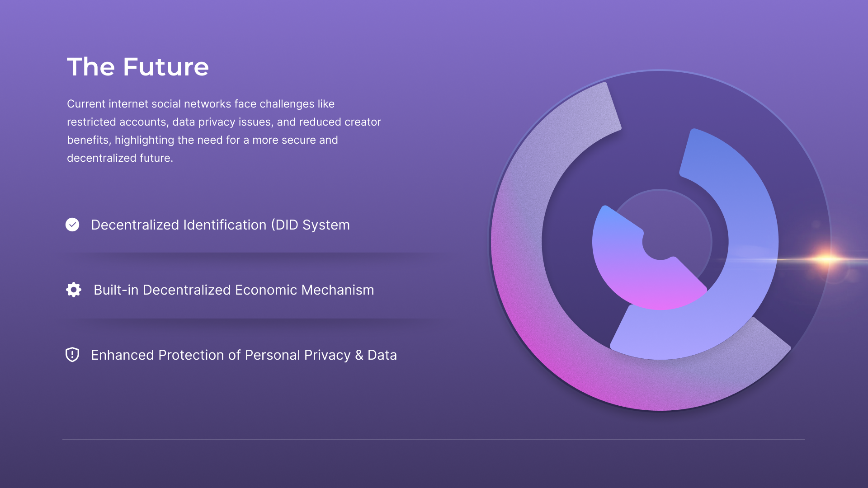This screenshot has height=488, width=868.
Task: Enable the Built-in Decentralized Economic Mechanism option
Action: (73, 290)
